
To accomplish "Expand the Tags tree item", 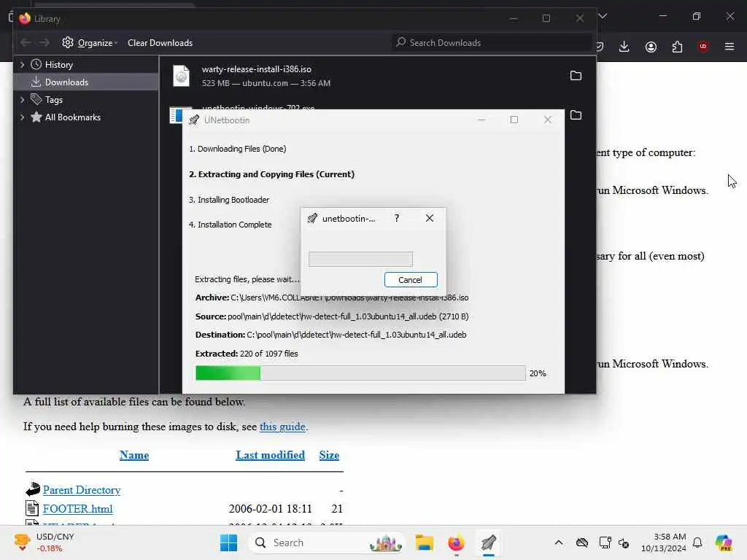I will click(22, 99).
